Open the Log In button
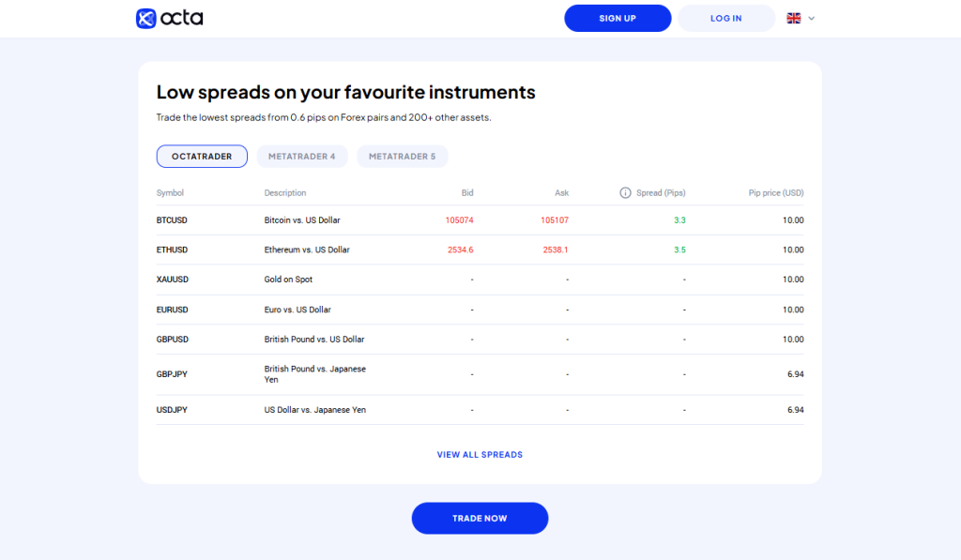Image resolution: width=961 pixels, height=560 pixels. (x=726, y=18)
